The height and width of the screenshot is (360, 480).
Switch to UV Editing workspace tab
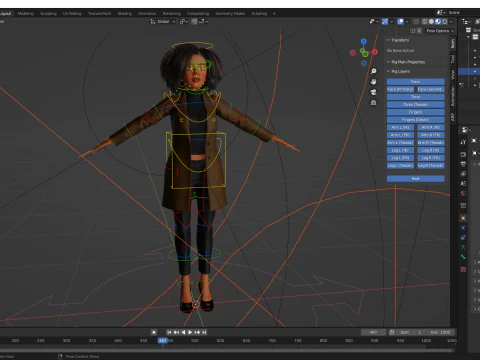[72, 14]
